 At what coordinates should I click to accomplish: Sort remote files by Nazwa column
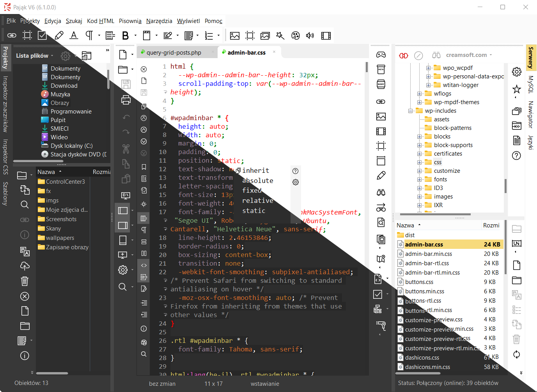405,225
